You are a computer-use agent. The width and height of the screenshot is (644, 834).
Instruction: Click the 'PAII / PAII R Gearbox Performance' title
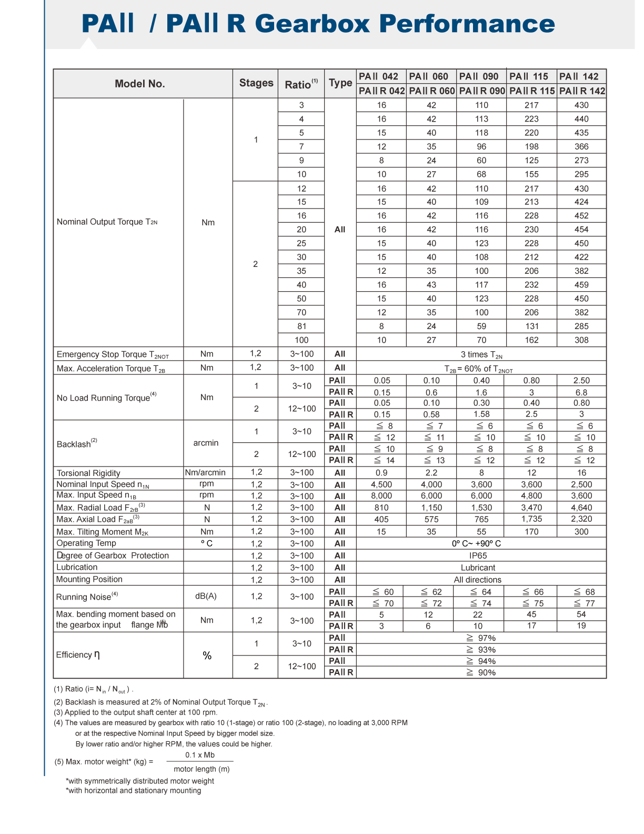tap(318, 24)
